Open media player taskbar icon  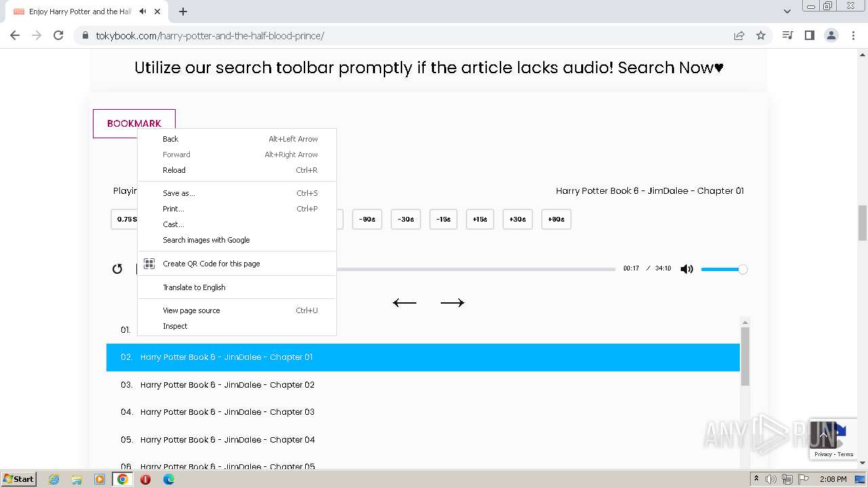100,479
